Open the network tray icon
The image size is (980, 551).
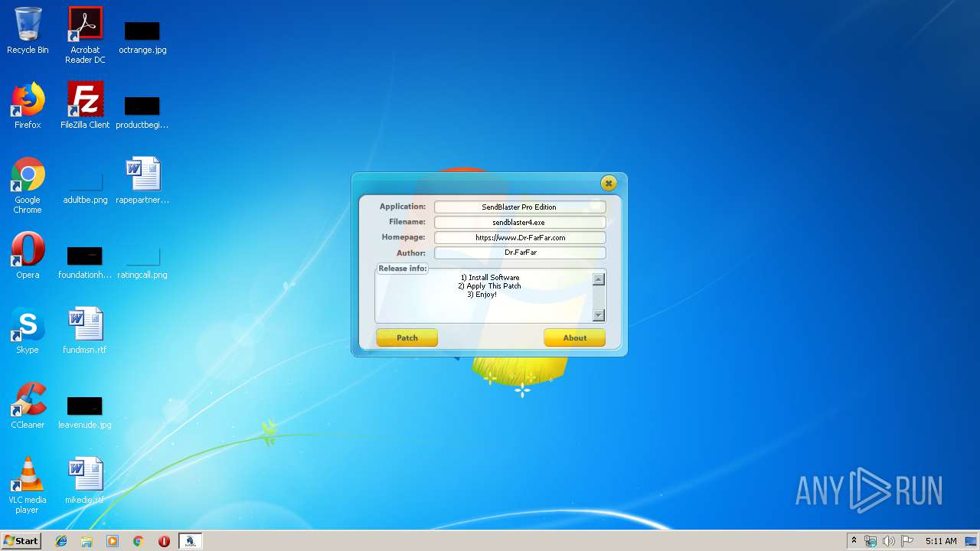[x=871, y=541]
